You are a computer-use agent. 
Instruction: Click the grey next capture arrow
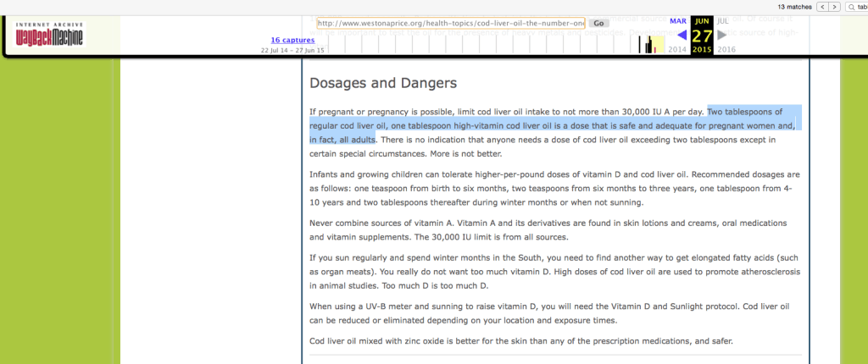[722, 35]
